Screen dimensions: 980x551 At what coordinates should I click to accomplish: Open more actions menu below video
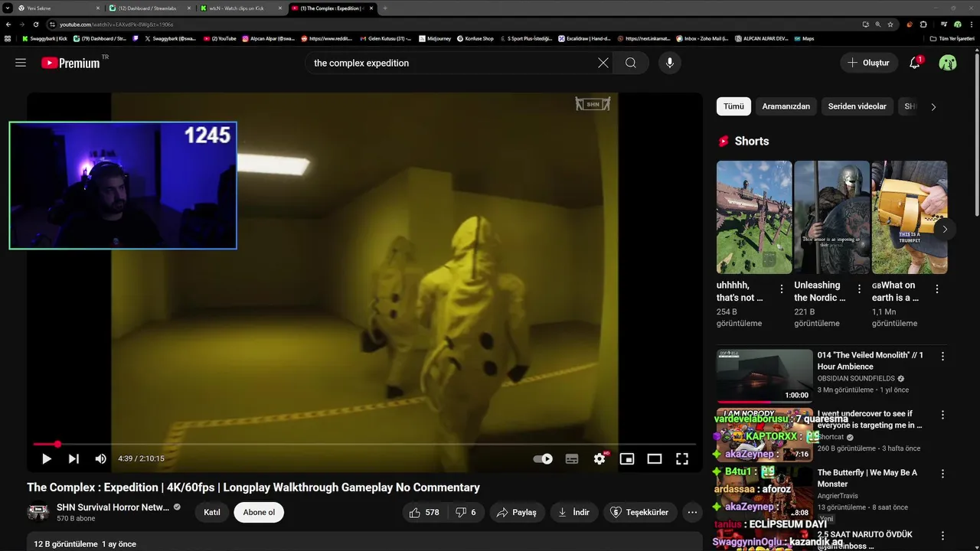tap(692, 513)
